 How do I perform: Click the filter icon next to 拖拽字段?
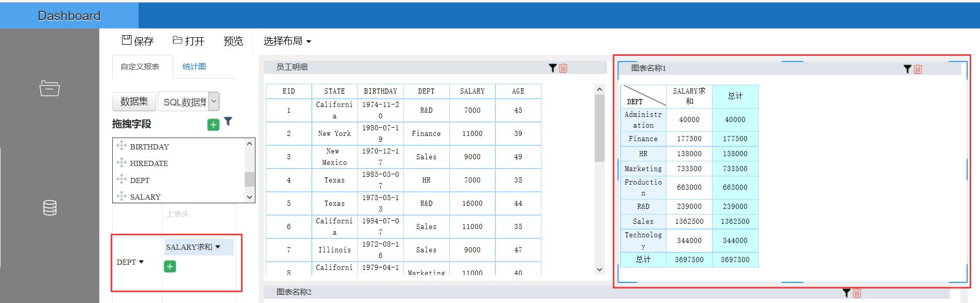pyautogui.click(x=228, y=122)
